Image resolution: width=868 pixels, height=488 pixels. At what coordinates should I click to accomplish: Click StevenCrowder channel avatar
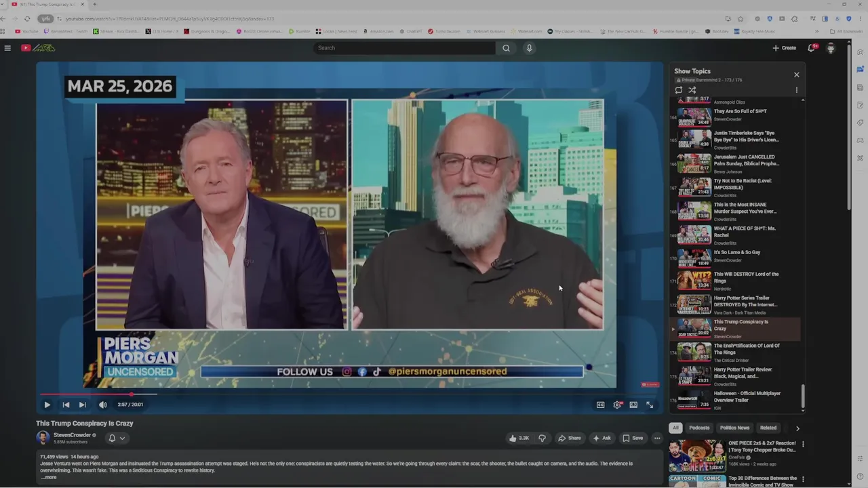click(43, 438)
